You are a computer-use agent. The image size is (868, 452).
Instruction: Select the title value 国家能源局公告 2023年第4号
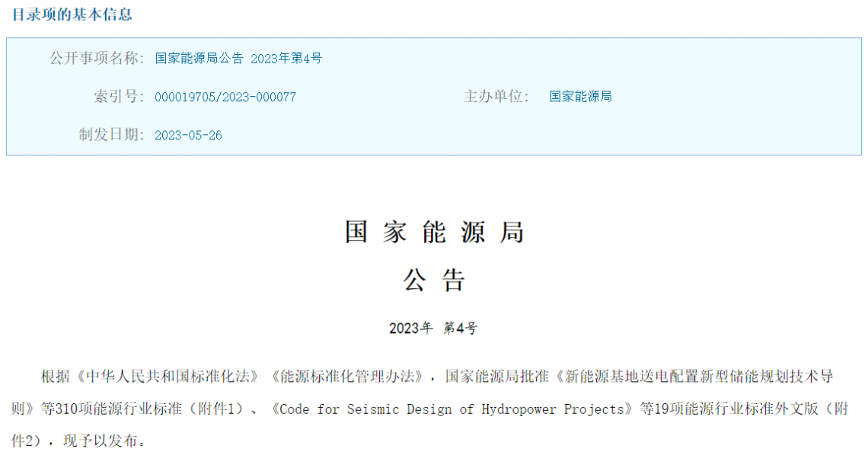tap(238, 58)
